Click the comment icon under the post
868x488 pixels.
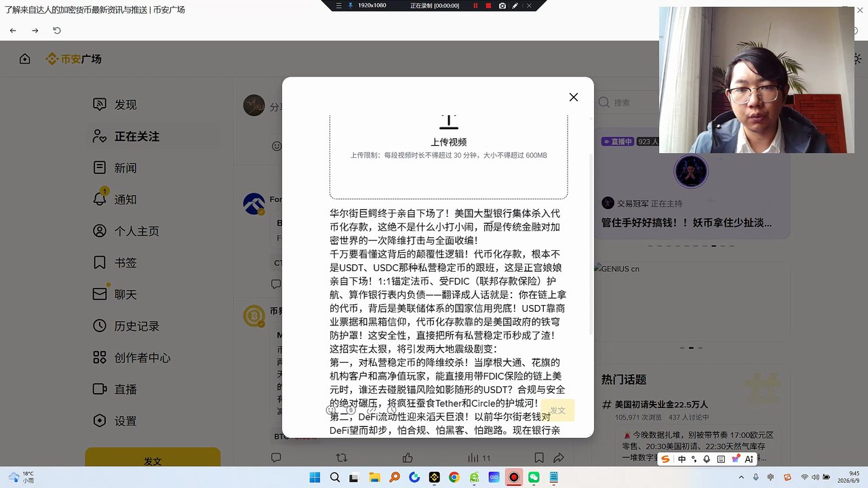point(276,458)
